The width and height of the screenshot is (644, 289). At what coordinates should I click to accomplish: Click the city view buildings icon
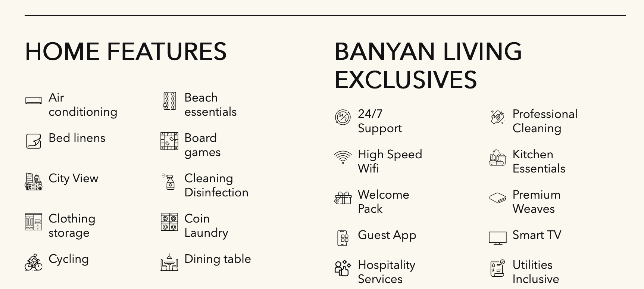[x=34, y=181]
